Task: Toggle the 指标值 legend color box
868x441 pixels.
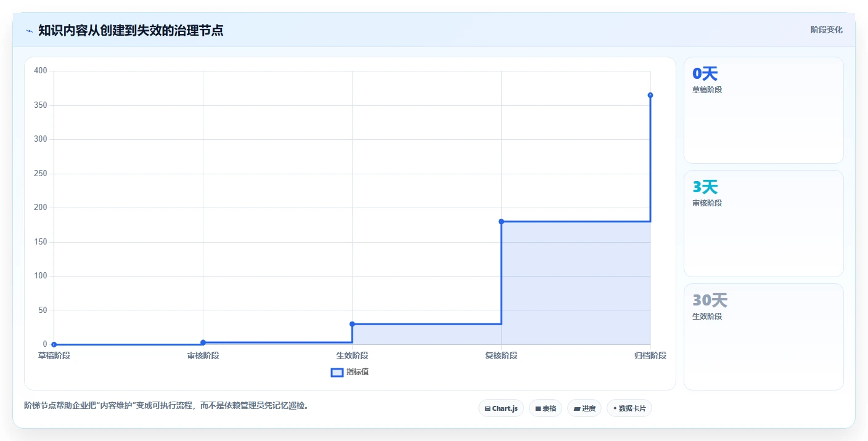Action: click(337, 372)
